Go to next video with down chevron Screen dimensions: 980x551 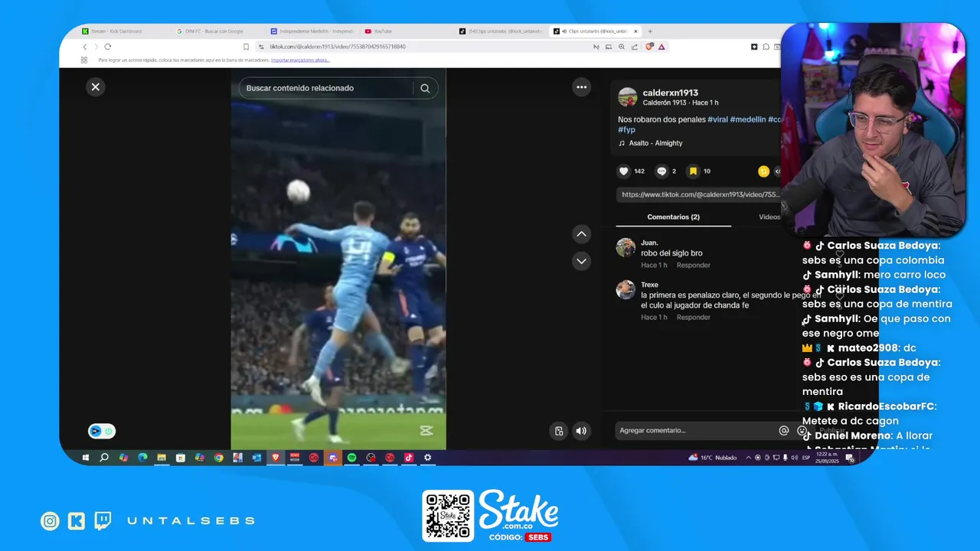[582, 261]
